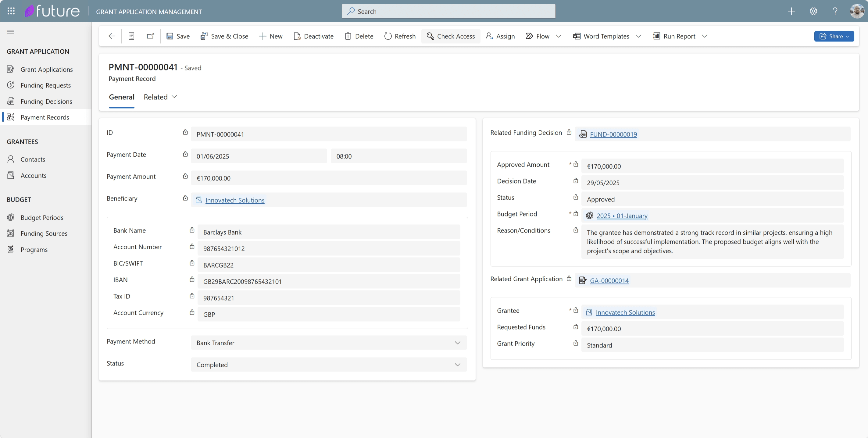Select the General tab
Image resolution: width=868 pixels, height=438 pixels.
tap(121, 97)
